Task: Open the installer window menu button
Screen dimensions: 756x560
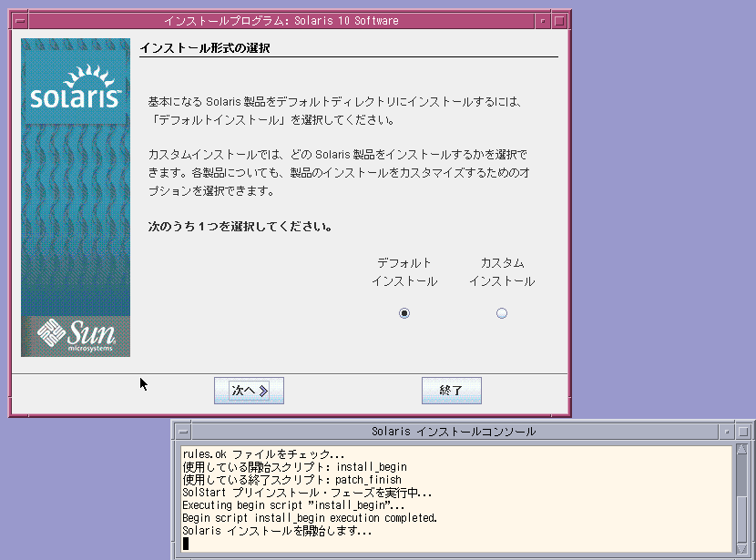Action: [x=21, y=20]
